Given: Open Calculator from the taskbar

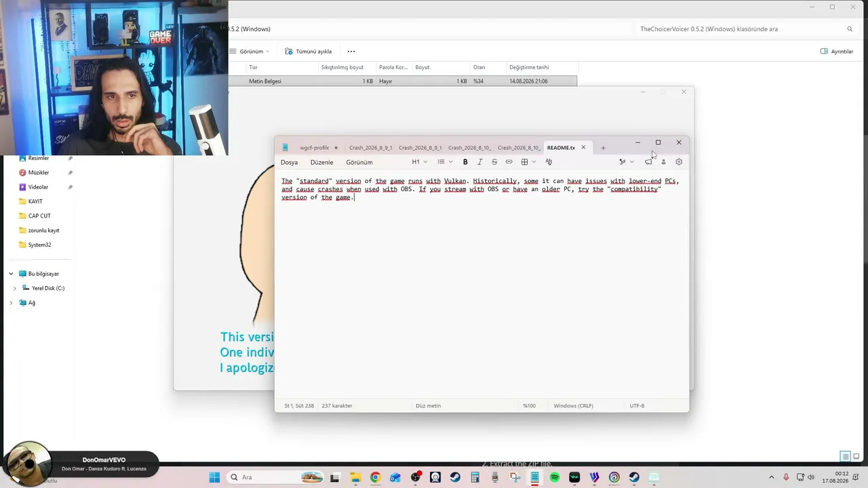Looking at the screenshot, I should [475, 477].
